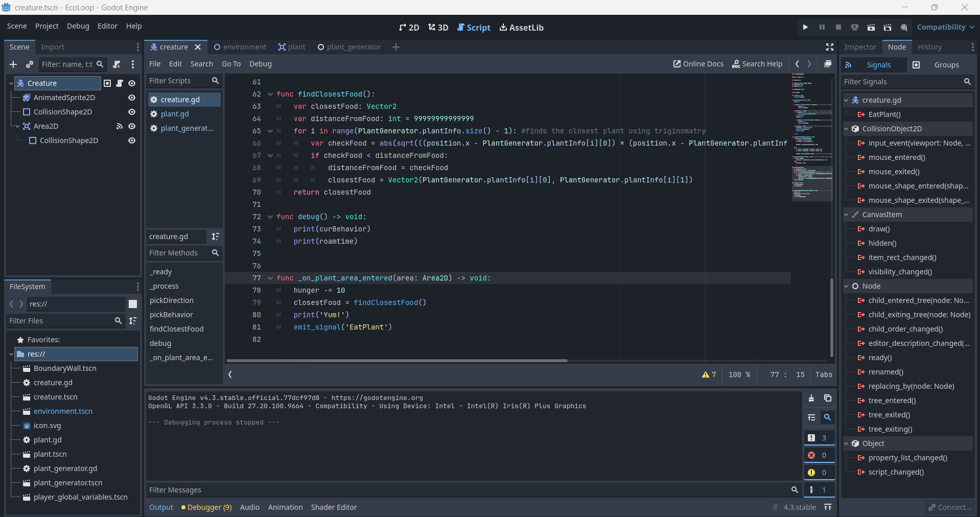The image size is (980, 517).
Task: Run the project with the Play button
Action: click(x=805, y=27)
